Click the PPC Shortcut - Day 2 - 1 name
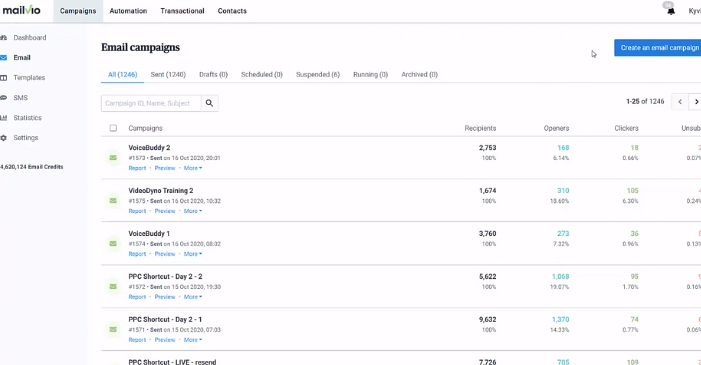 [165, 319]
